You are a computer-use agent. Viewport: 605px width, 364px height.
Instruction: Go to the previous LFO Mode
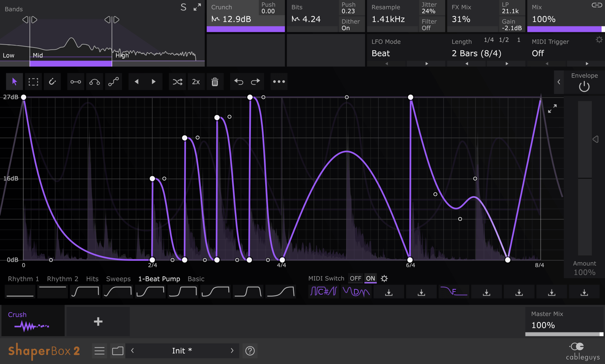pos(387,64)
